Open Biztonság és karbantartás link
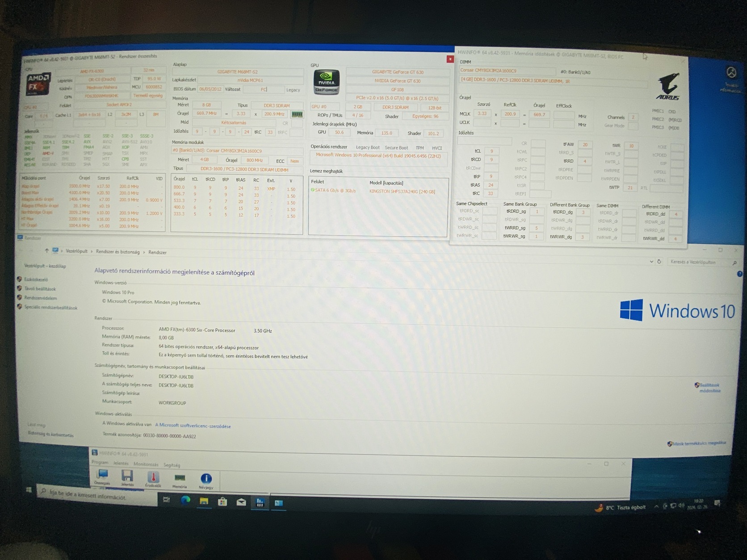 pos(50,434)
